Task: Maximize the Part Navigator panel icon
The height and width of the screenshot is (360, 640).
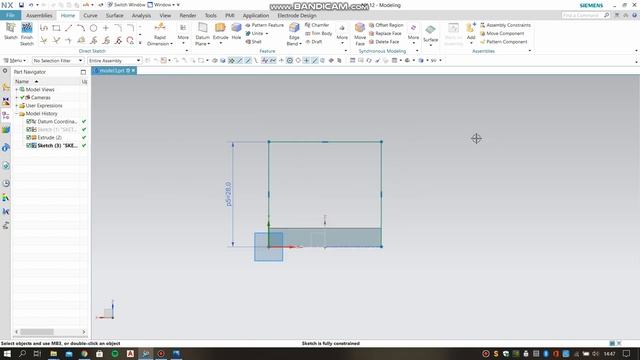Action: tap(83, 72)
